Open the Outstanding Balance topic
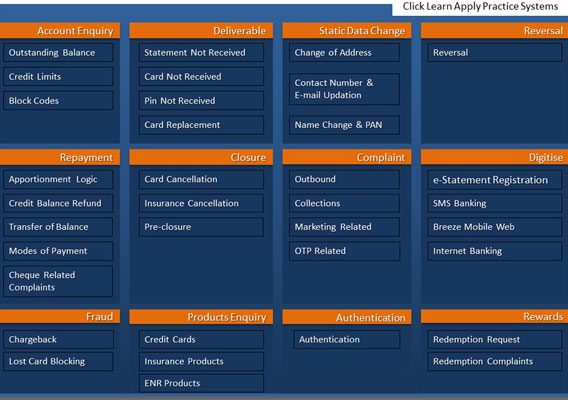Image resolution: width=568 pixels, height=400 pixels. 58,53
